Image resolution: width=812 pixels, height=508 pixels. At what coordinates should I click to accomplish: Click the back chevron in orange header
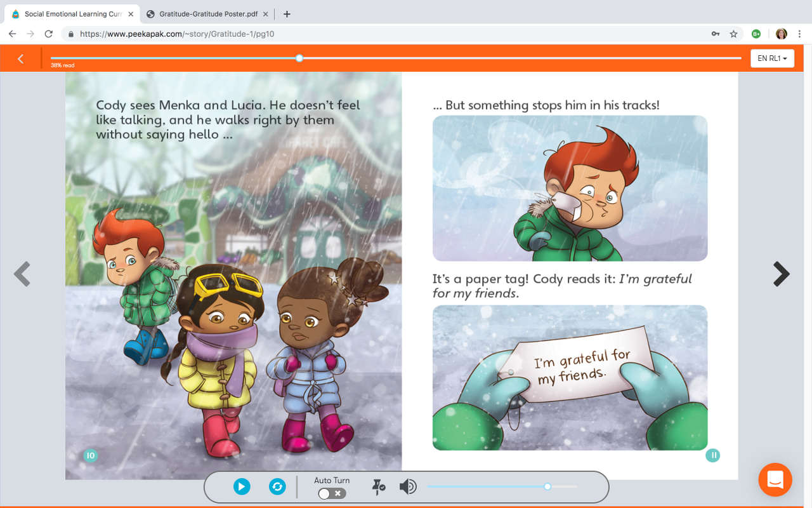pos(20,59)
